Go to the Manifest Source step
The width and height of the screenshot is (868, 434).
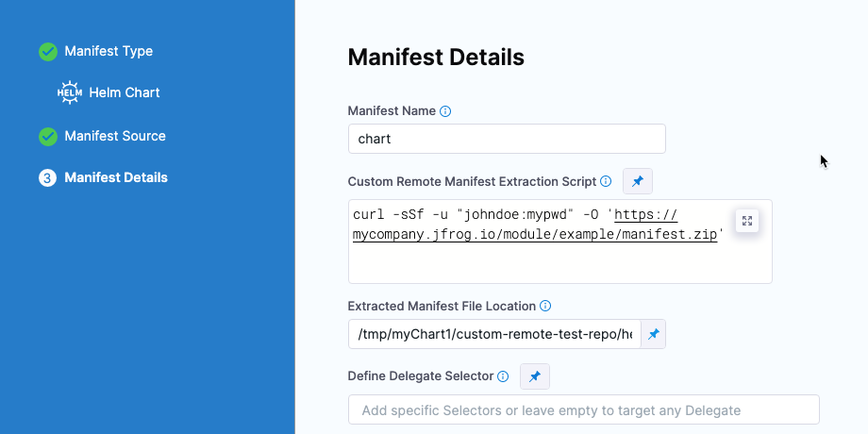(x=115, y=137)
